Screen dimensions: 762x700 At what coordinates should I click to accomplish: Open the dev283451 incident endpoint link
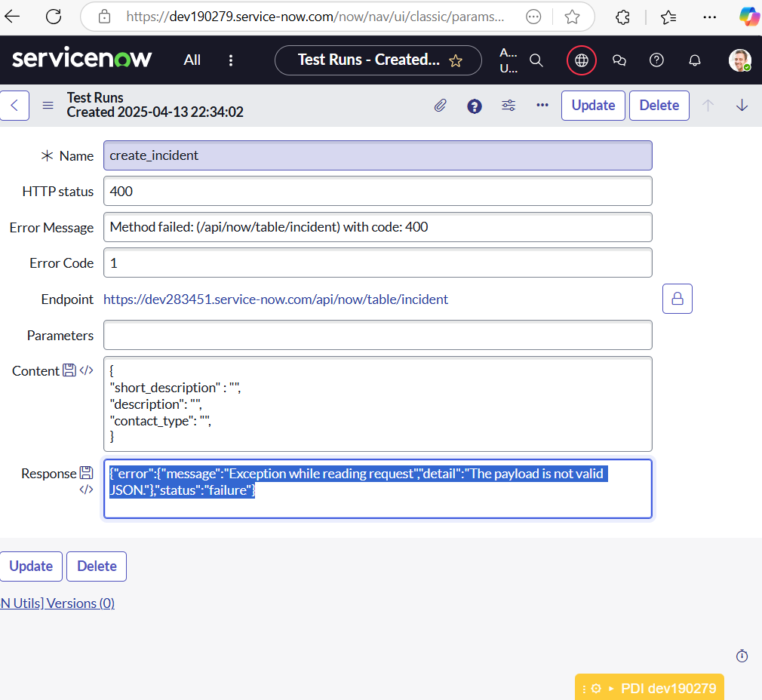click(x=275, y=299)
